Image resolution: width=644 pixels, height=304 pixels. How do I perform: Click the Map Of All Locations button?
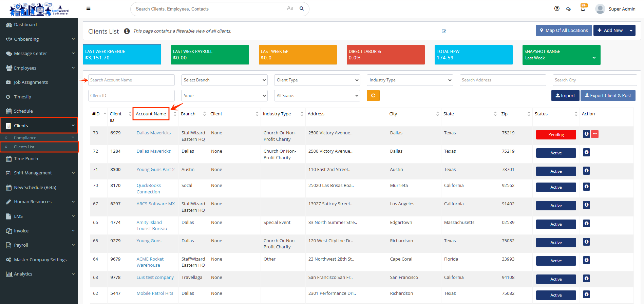point(564,31)
